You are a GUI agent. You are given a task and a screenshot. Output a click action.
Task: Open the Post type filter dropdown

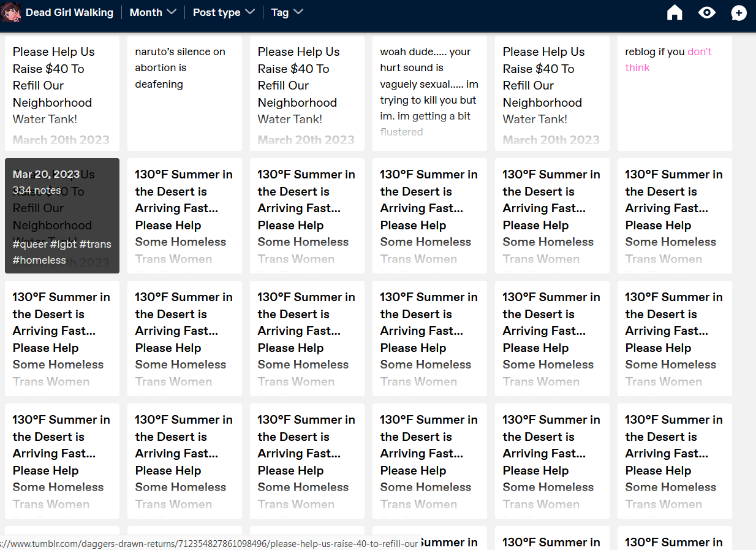pos(224,12)
